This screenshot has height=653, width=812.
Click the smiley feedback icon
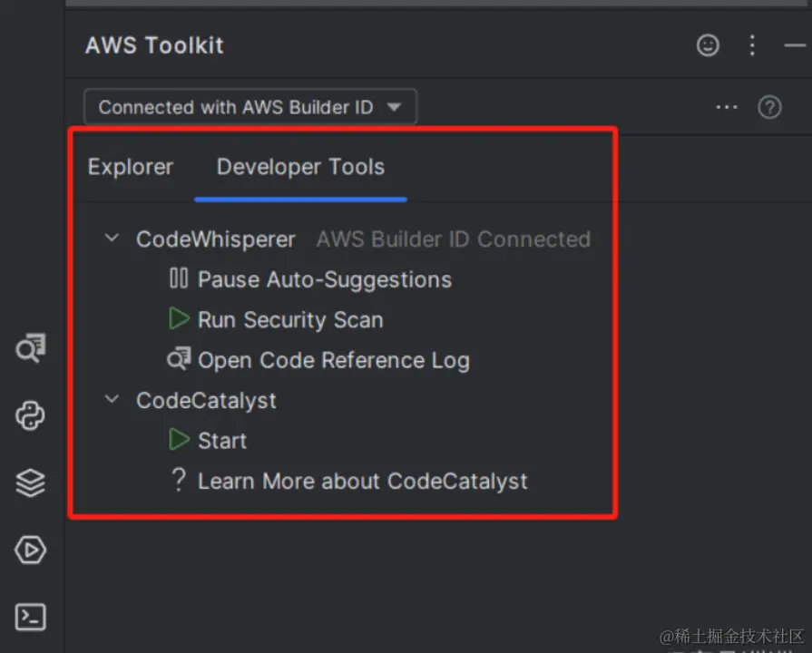coord(708,45)
